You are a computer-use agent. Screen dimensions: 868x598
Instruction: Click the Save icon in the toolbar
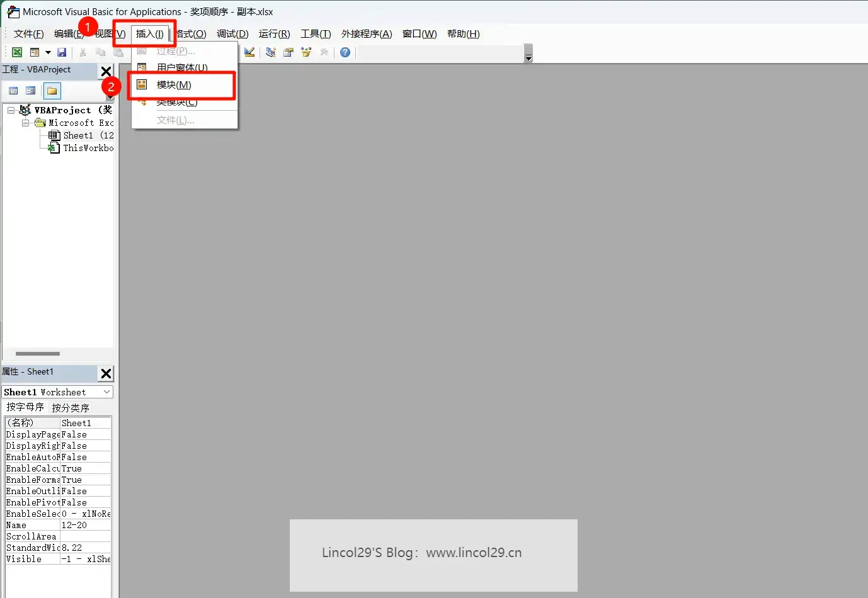[62, 52]
